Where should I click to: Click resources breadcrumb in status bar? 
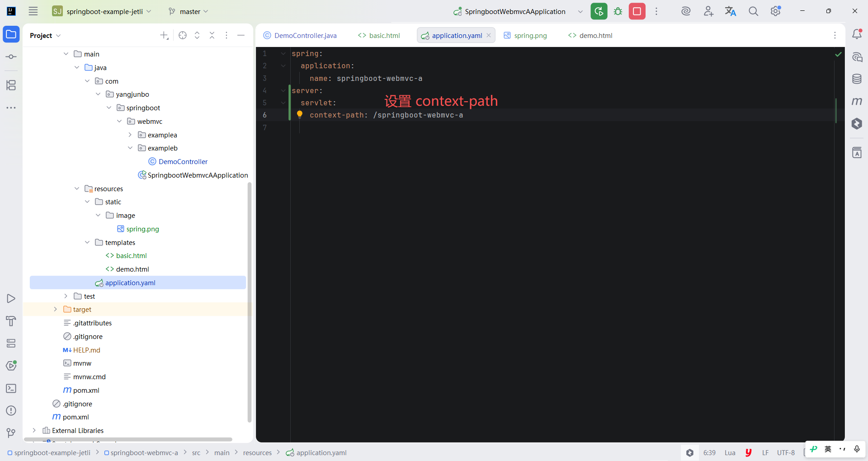[257, 452]
